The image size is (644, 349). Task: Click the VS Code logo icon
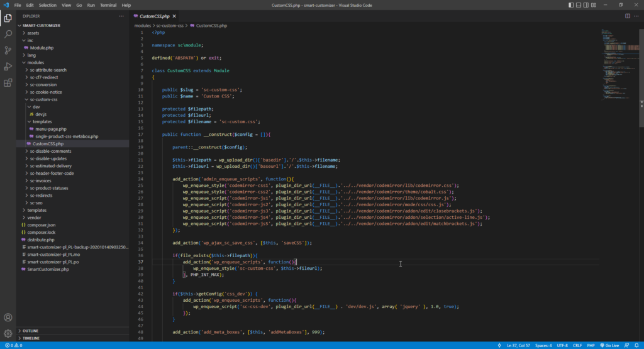click(6, 5)
